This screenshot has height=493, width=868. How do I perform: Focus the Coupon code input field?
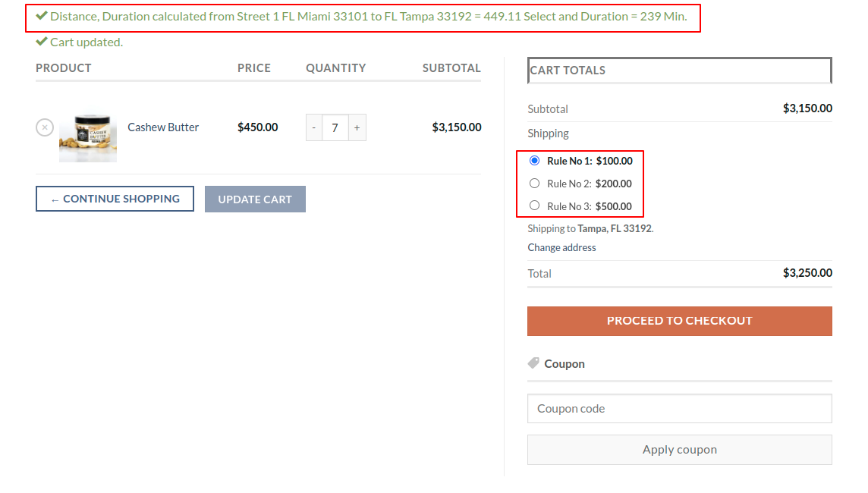pos(679,408)
